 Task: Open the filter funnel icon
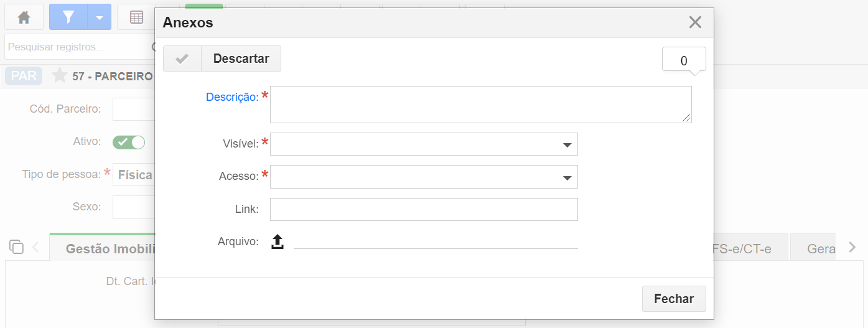click(68, 17)
